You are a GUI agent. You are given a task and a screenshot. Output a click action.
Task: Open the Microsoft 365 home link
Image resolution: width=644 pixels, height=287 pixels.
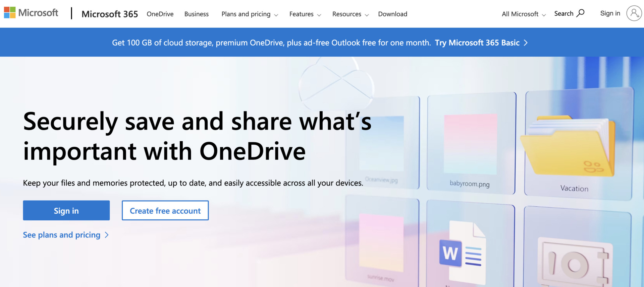110,14
